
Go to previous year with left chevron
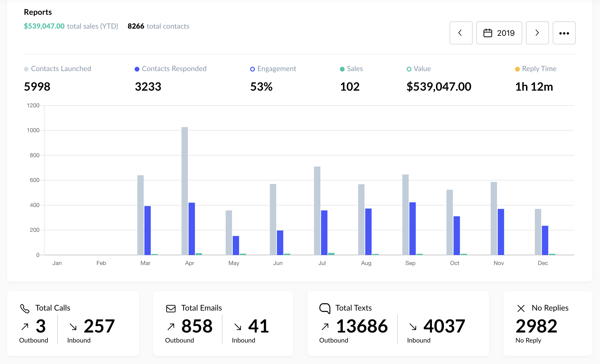(x=461, y=33)
